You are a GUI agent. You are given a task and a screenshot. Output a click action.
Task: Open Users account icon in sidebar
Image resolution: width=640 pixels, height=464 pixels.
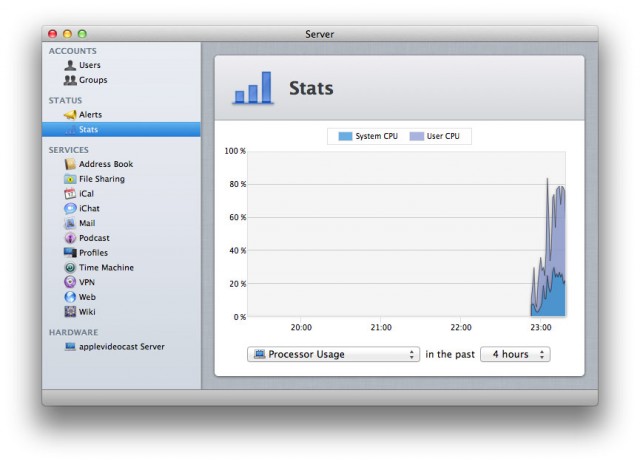pyautogui.click(x=70, y=65)
